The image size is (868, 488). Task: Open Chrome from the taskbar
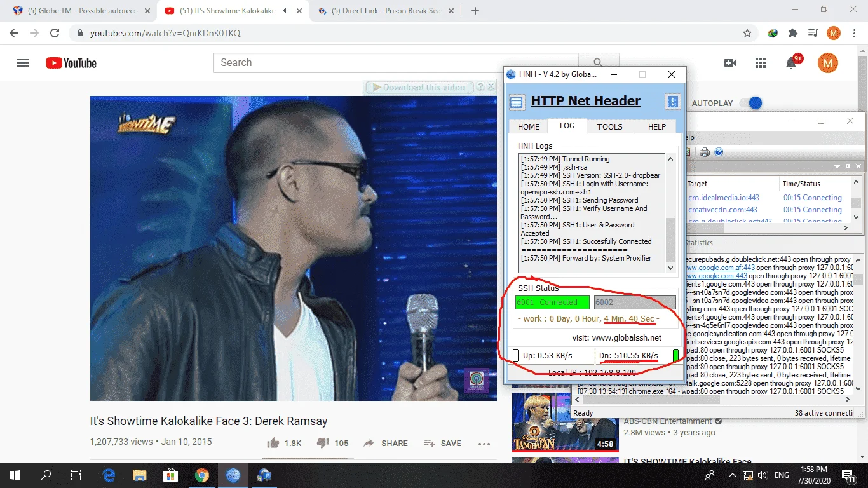[x=201, y=475]
